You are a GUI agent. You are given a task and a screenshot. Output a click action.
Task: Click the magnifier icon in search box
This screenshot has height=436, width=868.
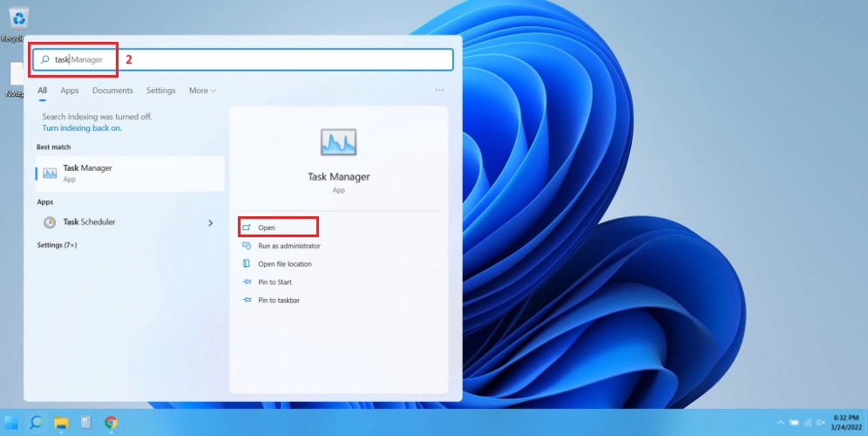click(x=44, y=60)
